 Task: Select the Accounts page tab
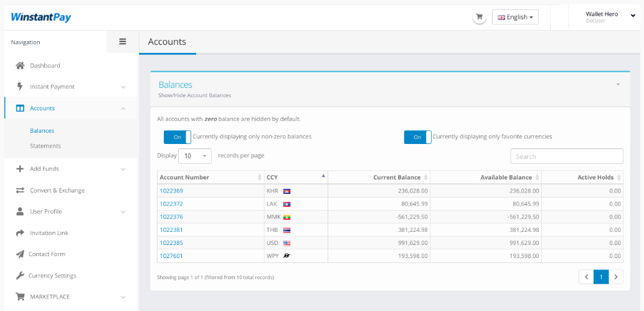tap(167, 42)
